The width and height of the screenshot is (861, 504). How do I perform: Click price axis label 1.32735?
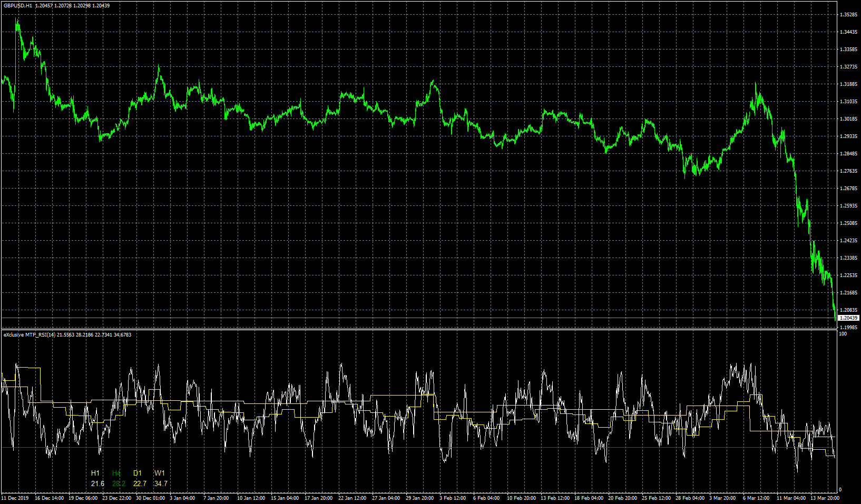(x=847, y=67)
